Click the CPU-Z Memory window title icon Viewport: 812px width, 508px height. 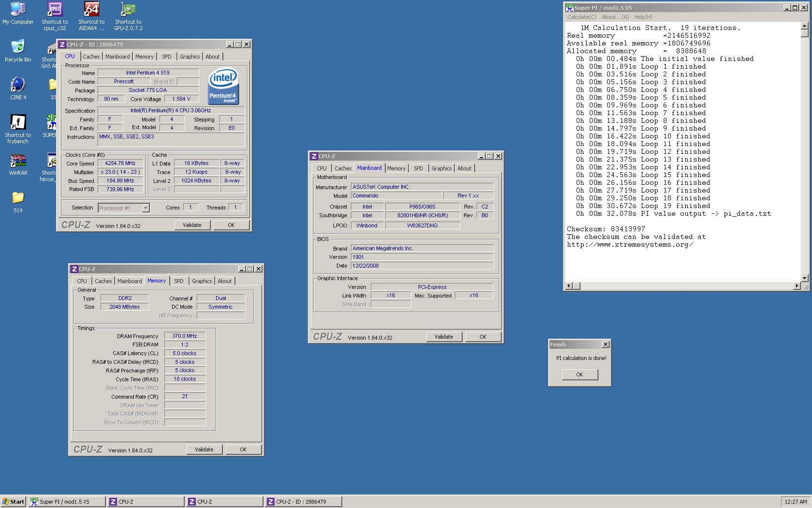tap(74, 269)
